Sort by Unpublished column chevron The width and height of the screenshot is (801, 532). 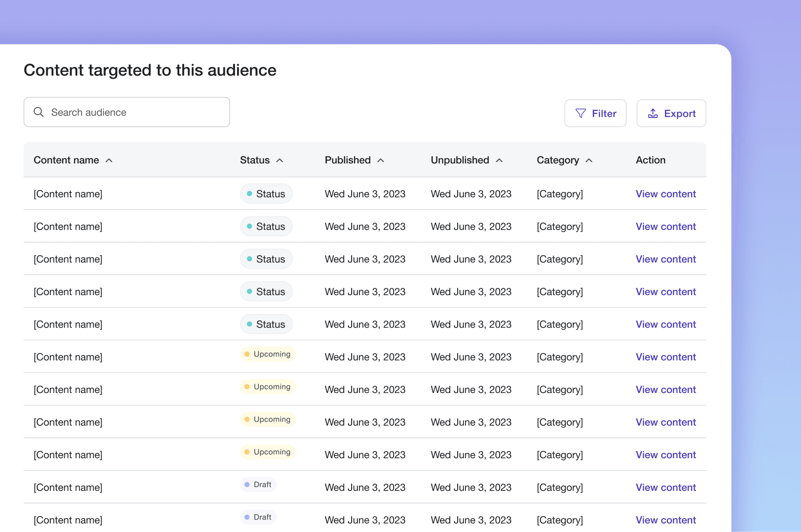coord(499,161)
